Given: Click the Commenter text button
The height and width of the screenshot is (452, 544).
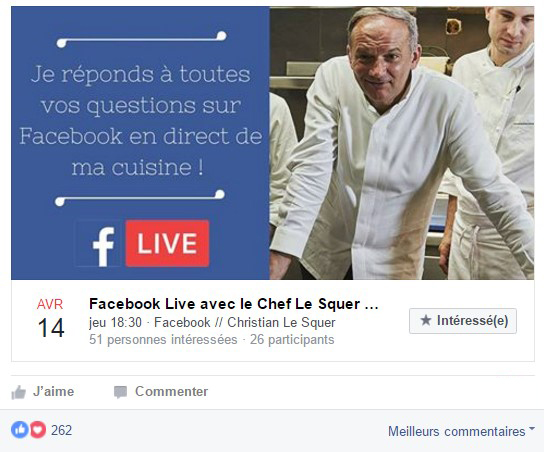Looking at the screenshot, I should point(171,391).
